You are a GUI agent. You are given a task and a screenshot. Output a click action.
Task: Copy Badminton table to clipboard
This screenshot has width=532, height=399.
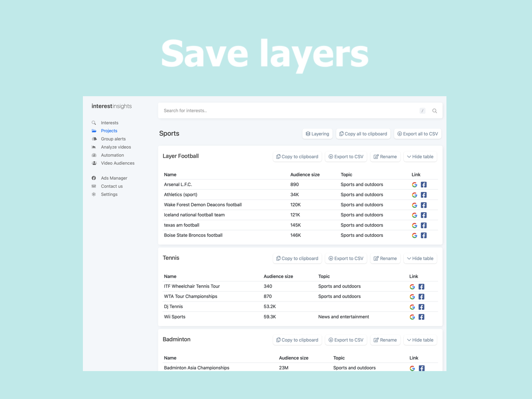(297, 340)
